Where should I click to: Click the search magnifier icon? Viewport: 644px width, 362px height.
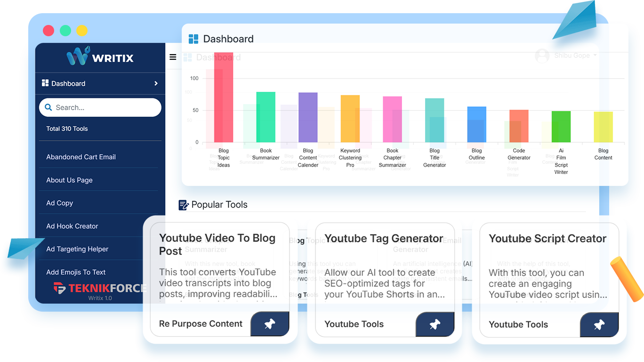[x=48, y=107]
